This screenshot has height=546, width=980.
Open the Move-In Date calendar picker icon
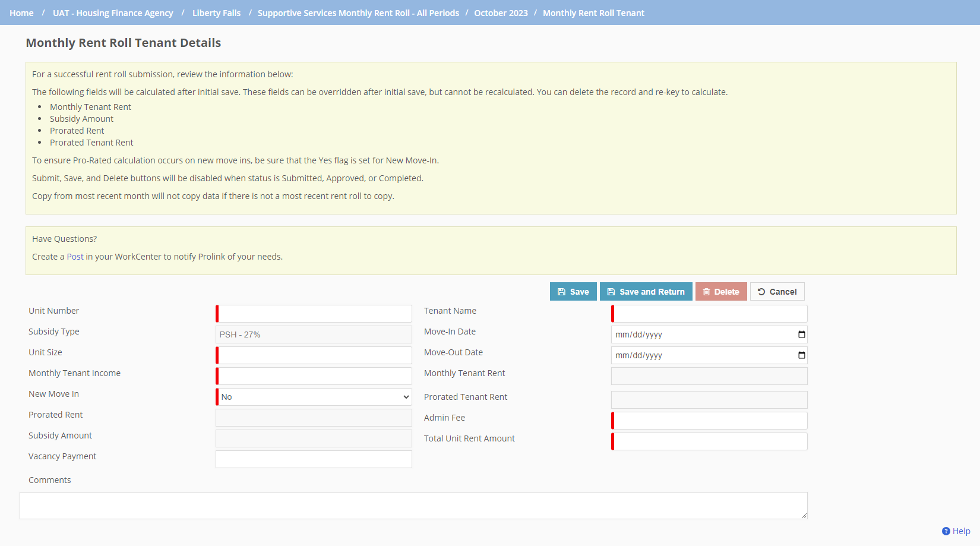tap(801, 334)
